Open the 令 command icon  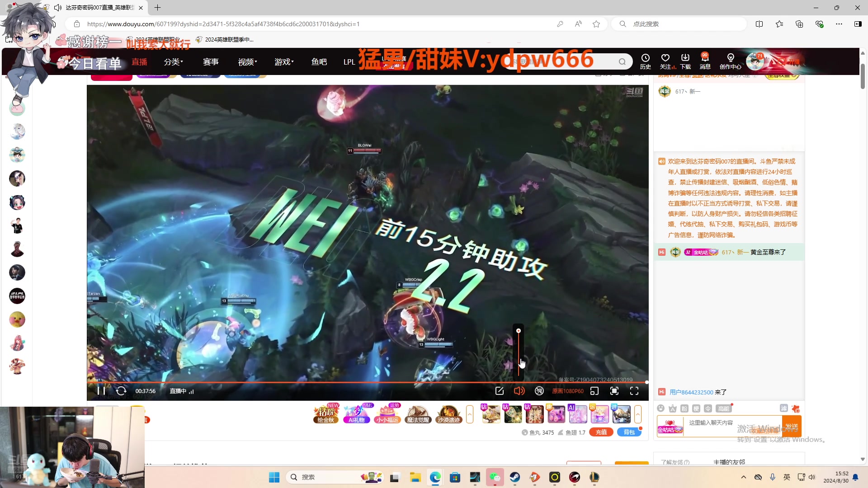point(708,408)
